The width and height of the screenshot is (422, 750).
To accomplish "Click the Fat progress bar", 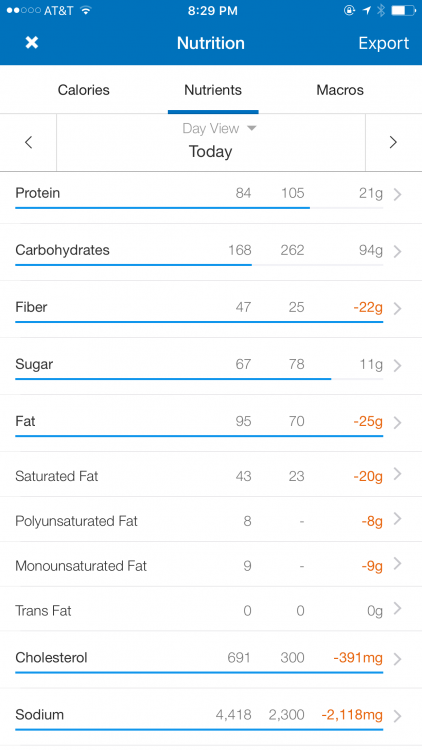I will [199, 436].
